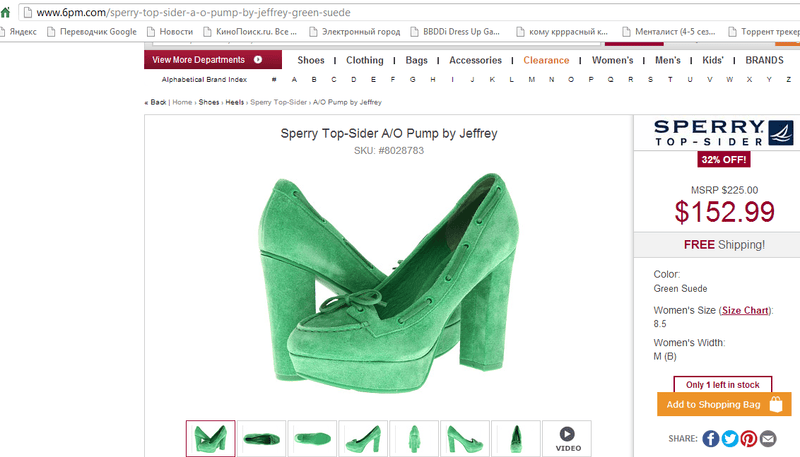This screenshot has width=800, height=457.
Task: Open the Size Chart link
Action: tap(745, 310)
